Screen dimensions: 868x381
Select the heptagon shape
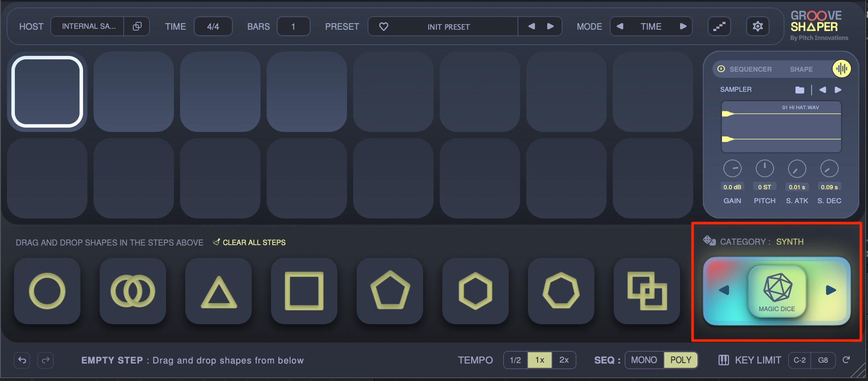click(x=561, y=291)
